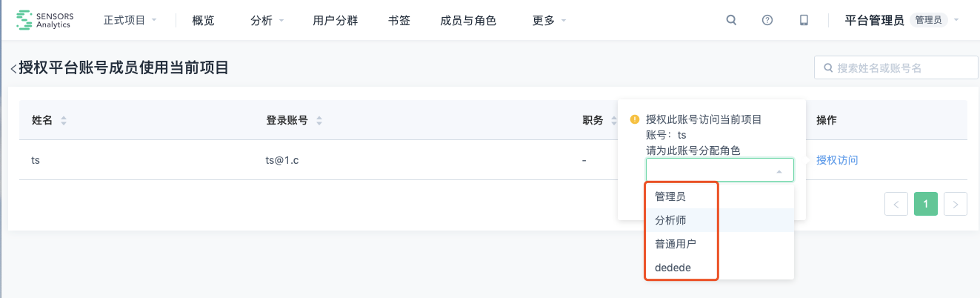Click the Sensors Analytics logo
The height and width of the screenshot is (298, 980).
point(45,20)
